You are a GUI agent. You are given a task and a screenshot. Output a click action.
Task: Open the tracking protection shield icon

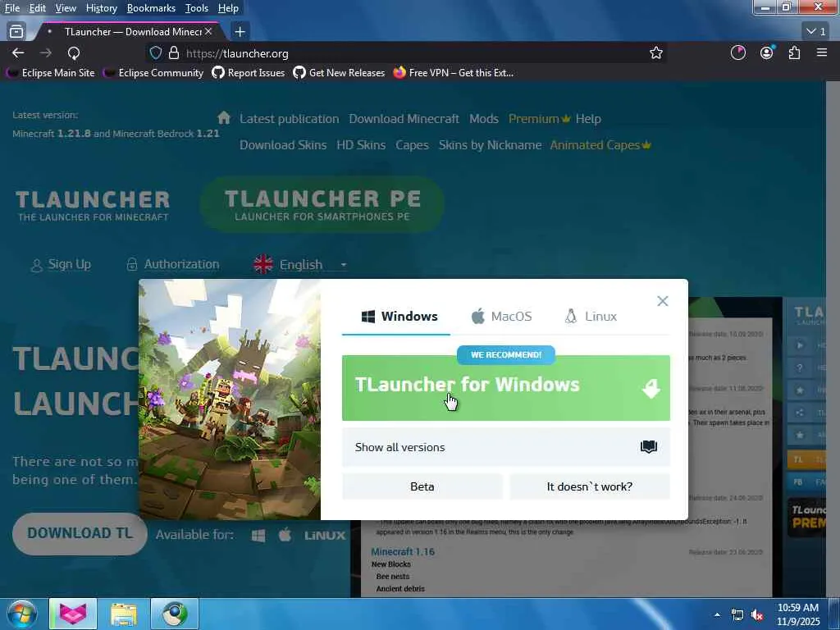click(x=155, y=53)
